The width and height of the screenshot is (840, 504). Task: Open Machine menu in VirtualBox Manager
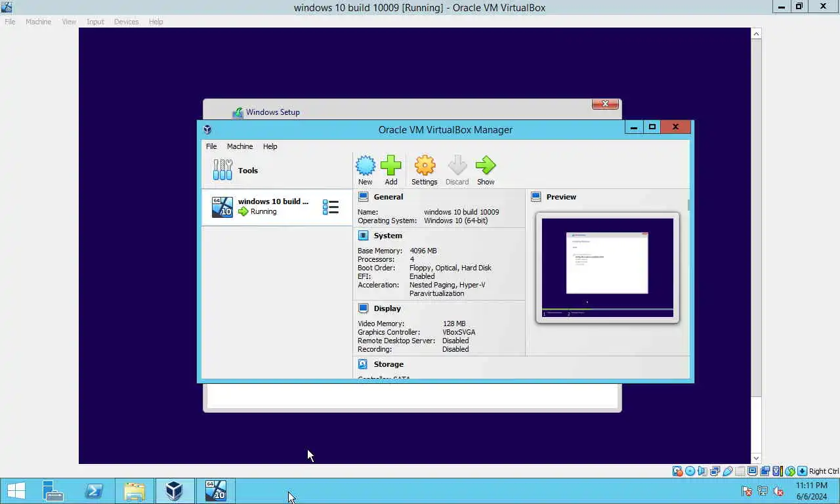point(240,146)
